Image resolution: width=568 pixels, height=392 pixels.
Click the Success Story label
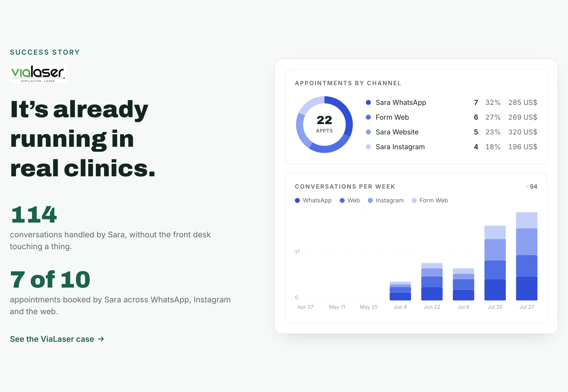45,52
